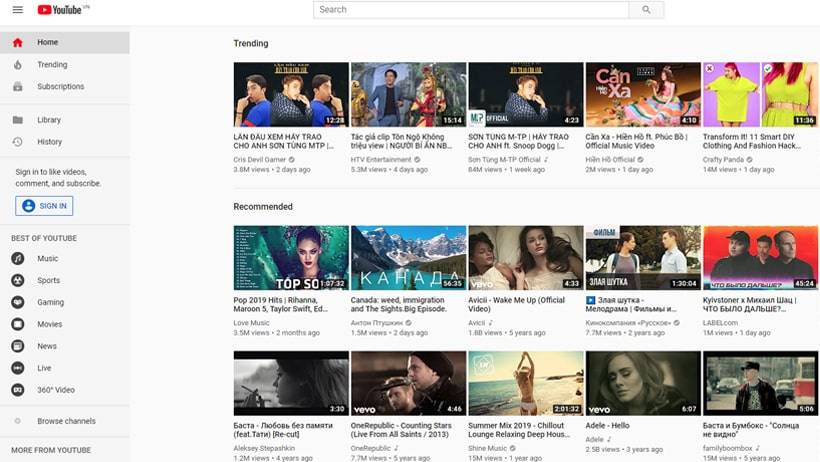The width and height of the screenshot is (820, 462).
Task: Click the SIGN IN button
Action: [44, 206]
